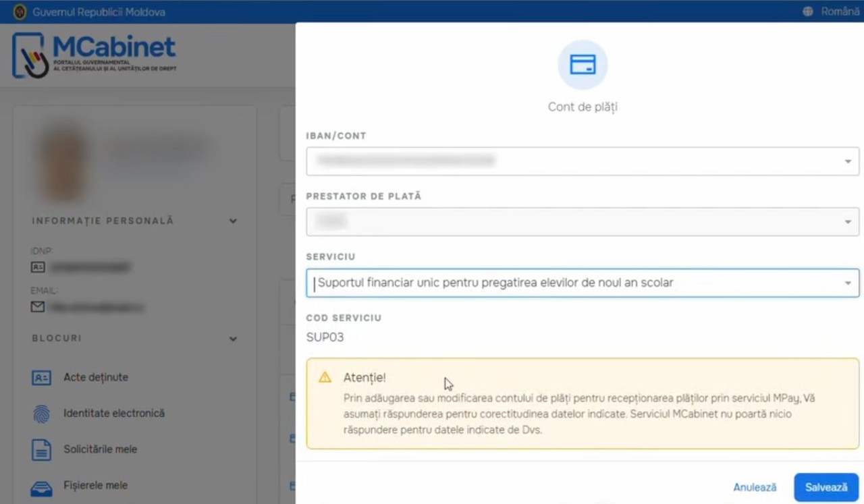
Task: Click the globe language icon
Action: coord(807,11)
